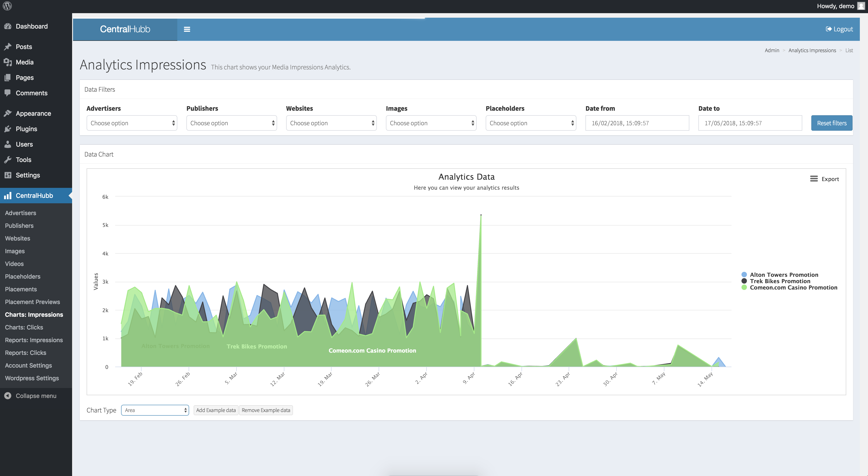Click the Appearance brush icon
Image resolution: width=868 pixels, height=476 pixels.
click(x=8, y=113)
